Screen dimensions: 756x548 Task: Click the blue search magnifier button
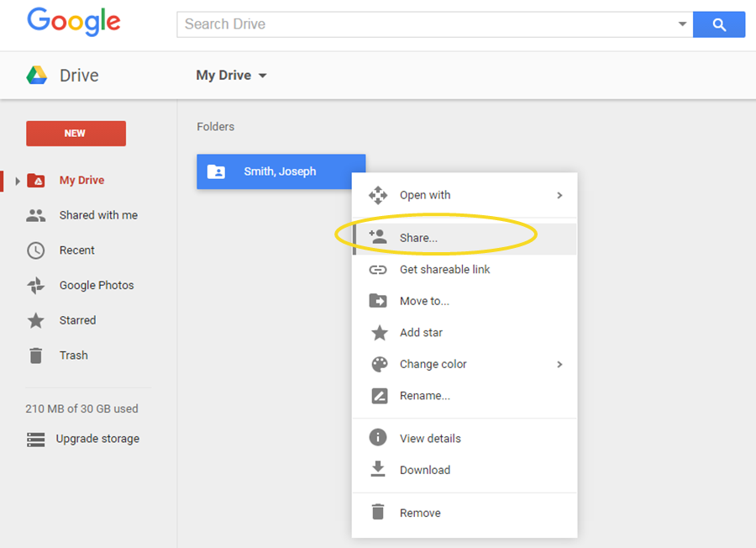tap(719, 24)
